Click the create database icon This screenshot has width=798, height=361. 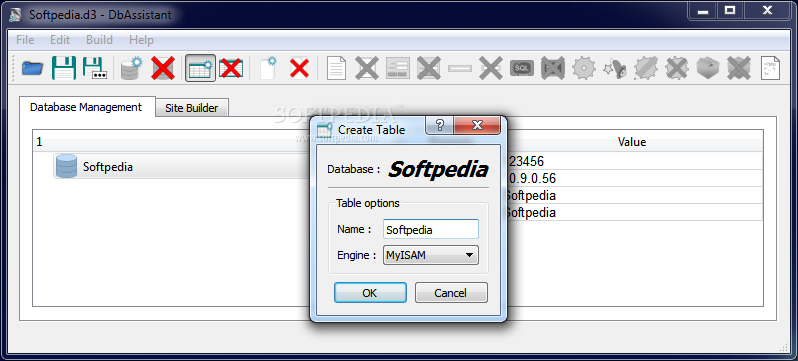tap(132, 68)
